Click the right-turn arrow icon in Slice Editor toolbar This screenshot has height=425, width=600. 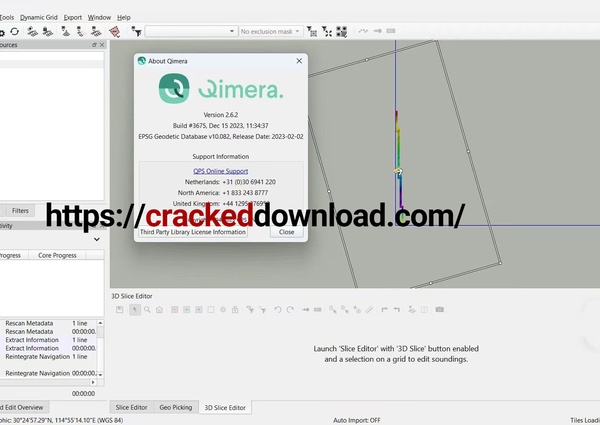[384, 309]
